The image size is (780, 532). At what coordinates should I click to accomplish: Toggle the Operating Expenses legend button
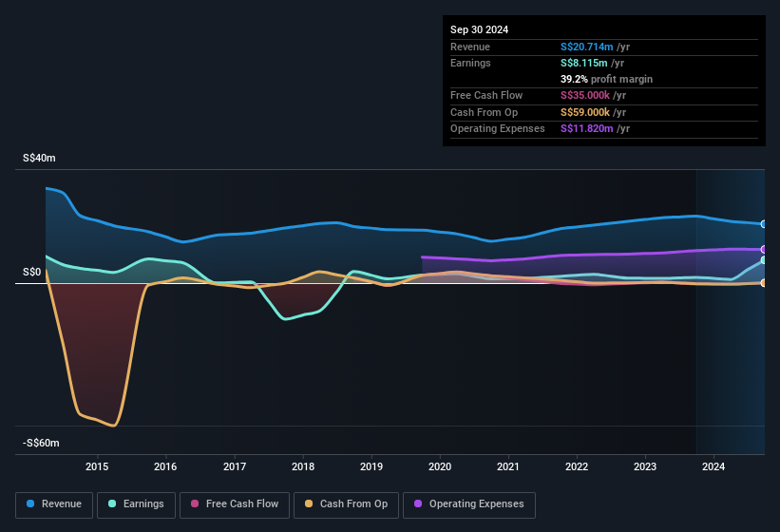click(x=469, y=504)
